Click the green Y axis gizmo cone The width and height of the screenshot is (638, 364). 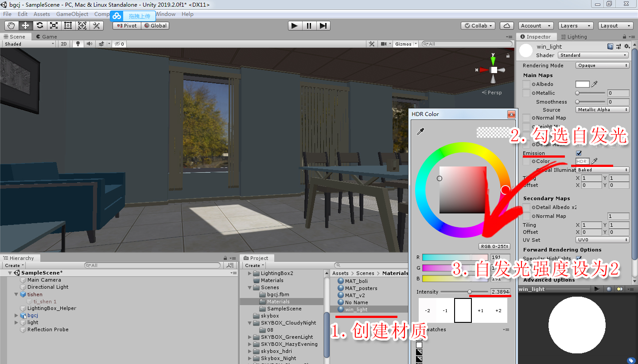pyautogui.click(x=493, y=60)
